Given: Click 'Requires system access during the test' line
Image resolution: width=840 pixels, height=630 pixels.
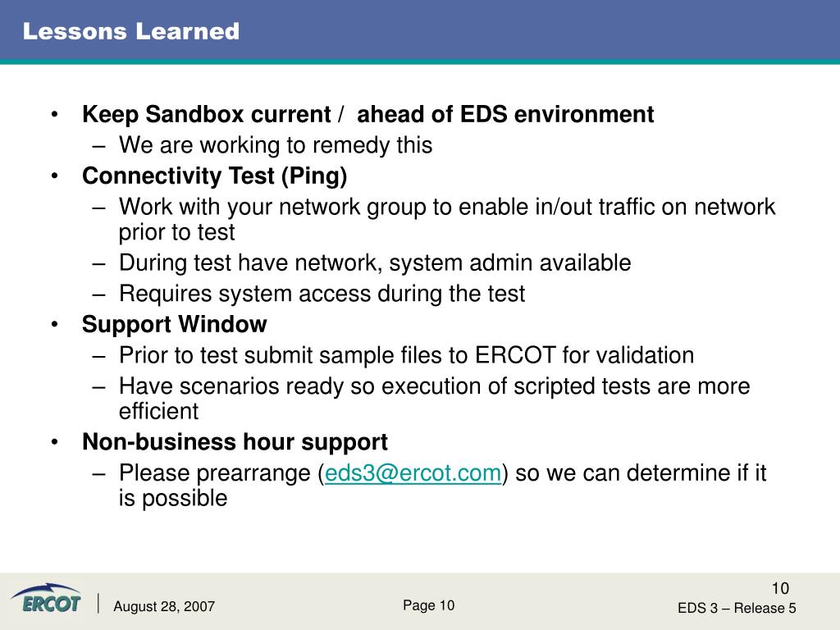Looking at the screenshot, I should [322, 294].
